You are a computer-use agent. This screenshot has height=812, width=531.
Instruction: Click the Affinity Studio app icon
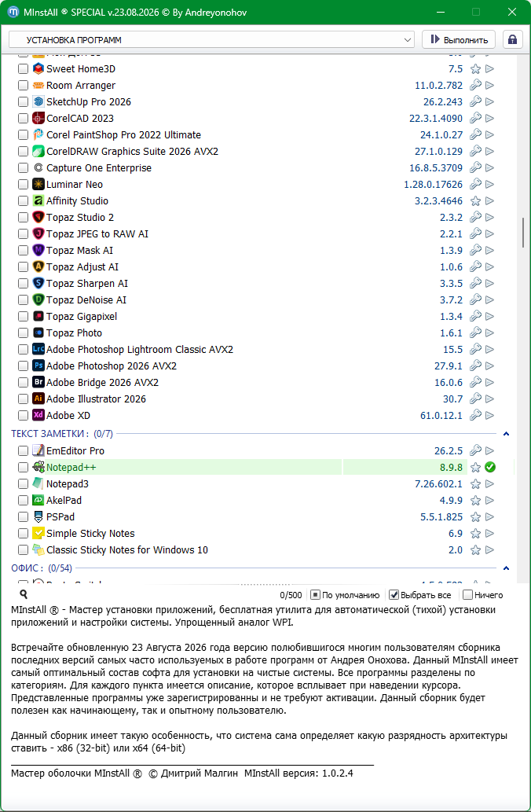point(38,201)
